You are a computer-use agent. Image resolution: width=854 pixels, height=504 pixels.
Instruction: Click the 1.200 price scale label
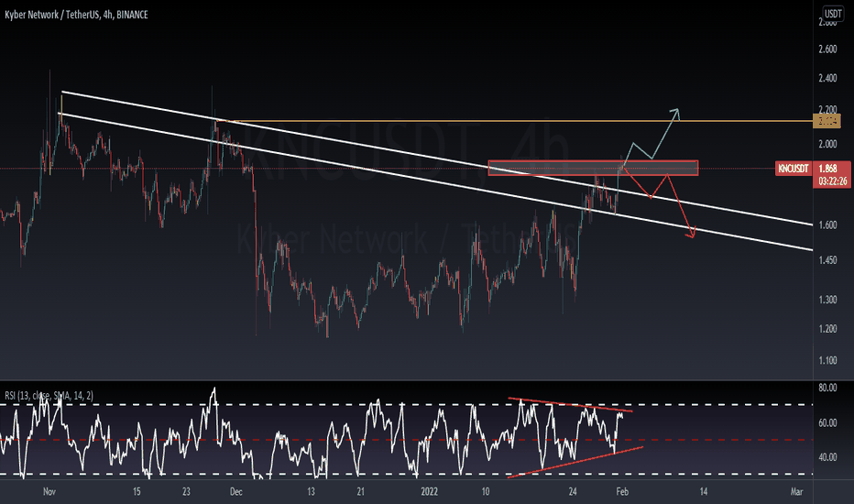827,329
